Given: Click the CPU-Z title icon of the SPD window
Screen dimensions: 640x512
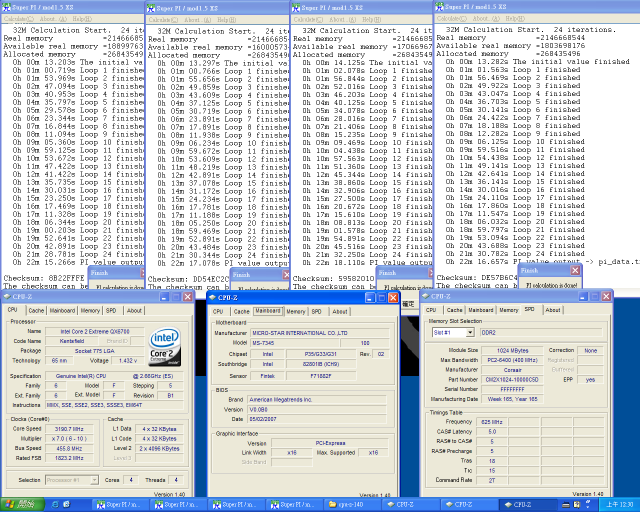Looking at the screenshot, I should point(426,296).
